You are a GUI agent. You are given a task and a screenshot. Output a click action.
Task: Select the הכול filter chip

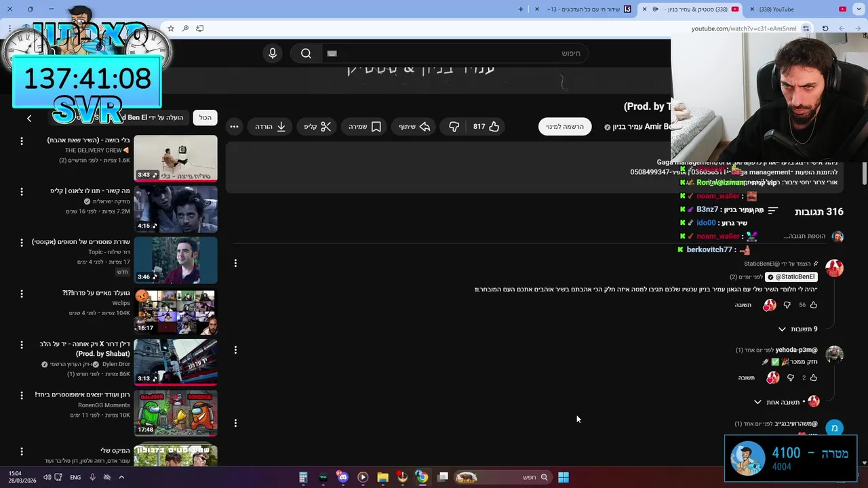click(x=205, y=117)
